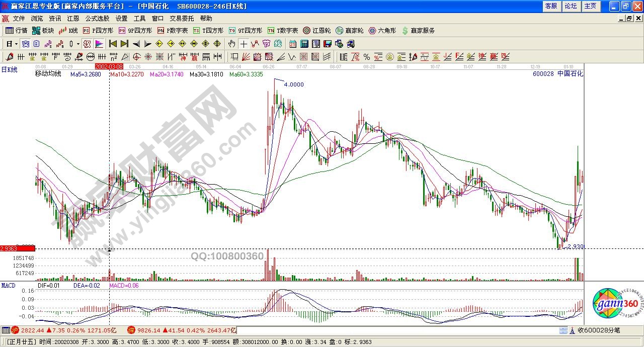Click the percent sign drawing tool
This screenshot has height=347, width=644.
(x=367, y=57)
